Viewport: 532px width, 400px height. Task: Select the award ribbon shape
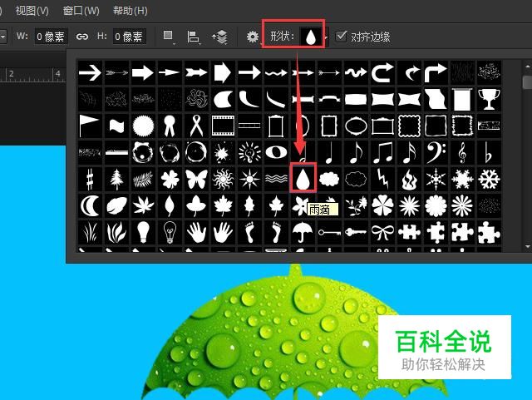170,126
